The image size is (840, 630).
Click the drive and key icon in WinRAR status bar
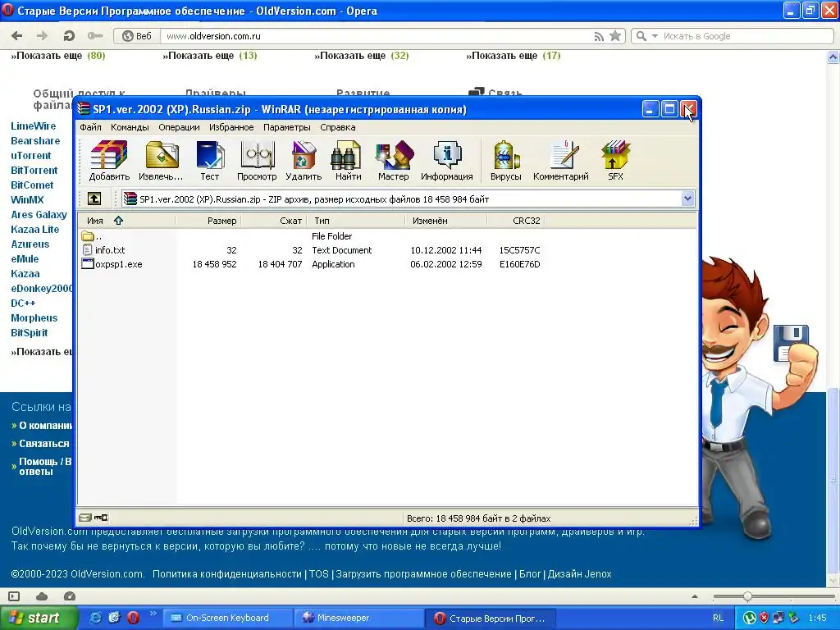pos(94,518)
